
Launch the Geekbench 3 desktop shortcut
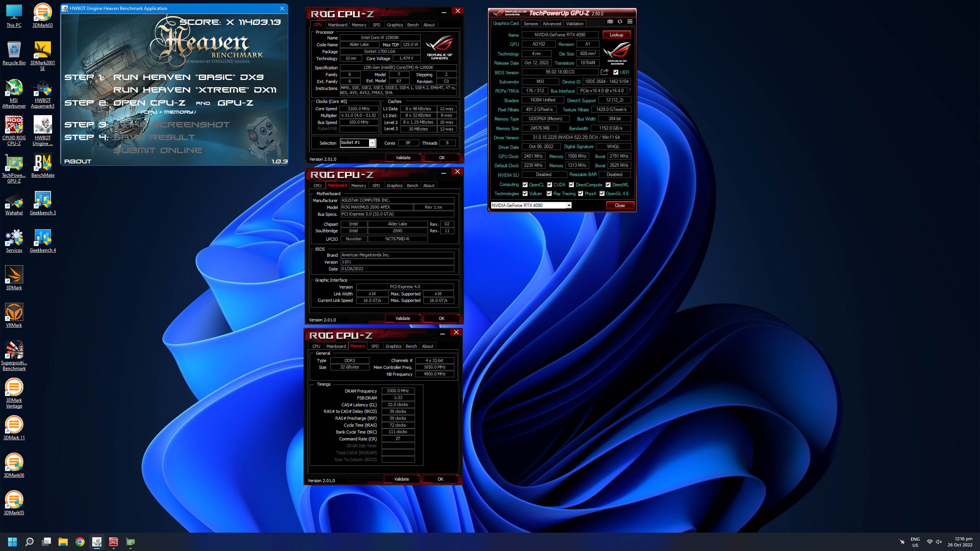42,203
